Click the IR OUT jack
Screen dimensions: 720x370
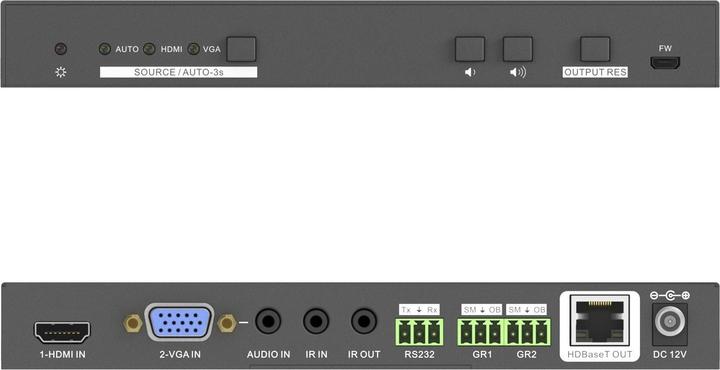[364, 321]
